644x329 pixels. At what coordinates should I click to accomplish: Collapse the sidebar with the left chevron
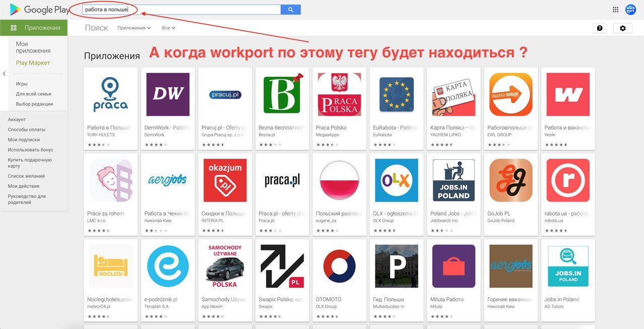tap(5, 74)
